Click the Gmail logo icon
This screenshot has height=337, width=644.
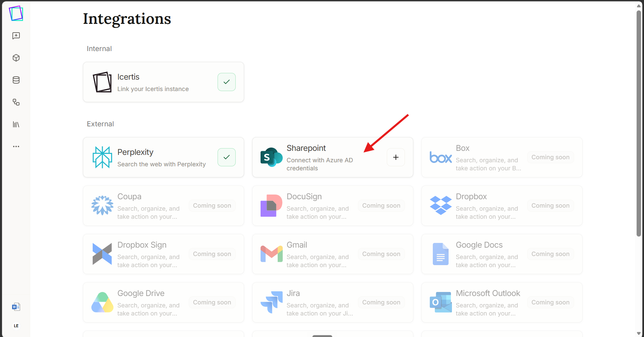tap(271, 254)
